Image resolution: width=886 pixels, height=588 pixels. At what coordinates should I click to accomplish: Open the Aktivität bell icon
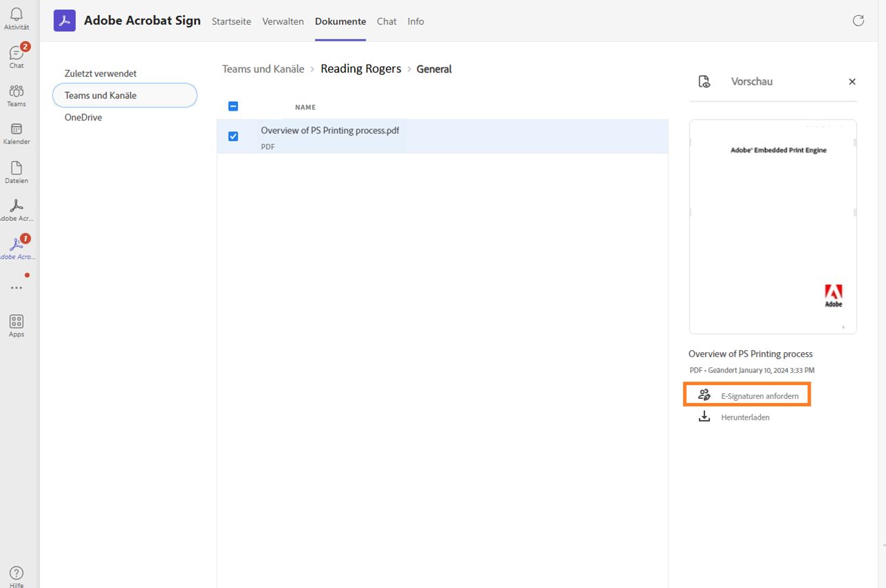(17, 14)
